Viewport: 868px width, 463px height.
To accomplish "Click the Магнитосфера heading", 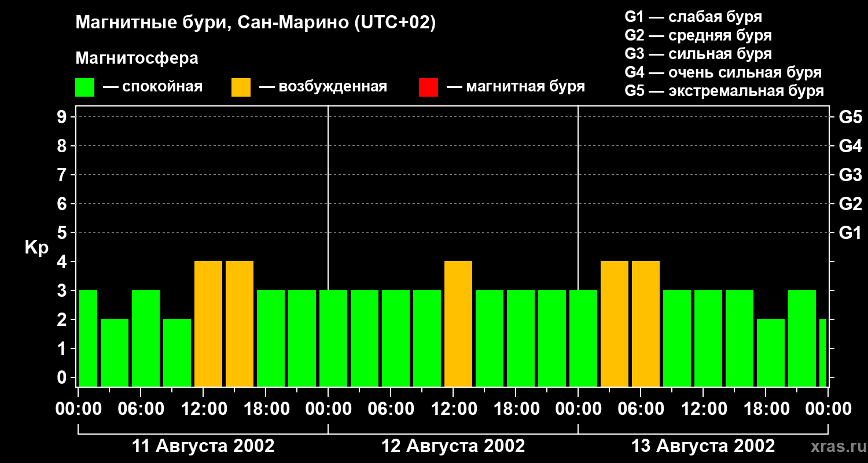I will 137,58.
